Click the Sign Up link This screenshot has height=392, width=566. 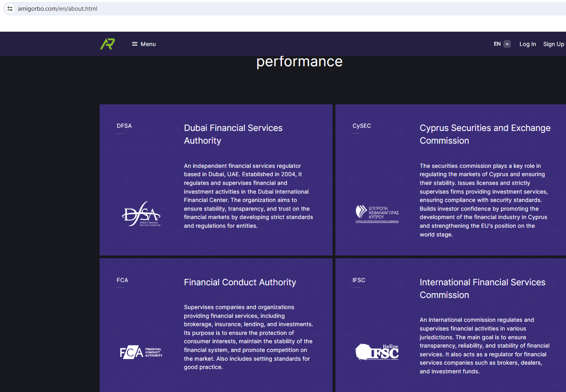click(553, 44)
